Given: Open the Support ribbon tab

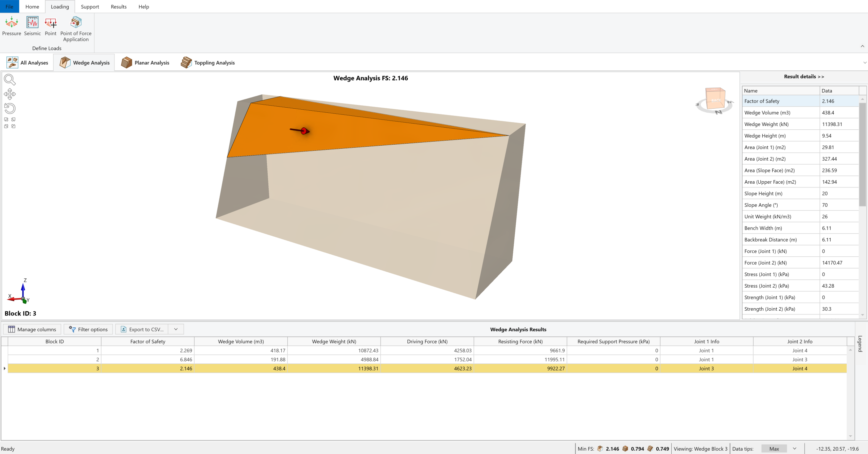Looking at the screenshot, I should (90, 6).
